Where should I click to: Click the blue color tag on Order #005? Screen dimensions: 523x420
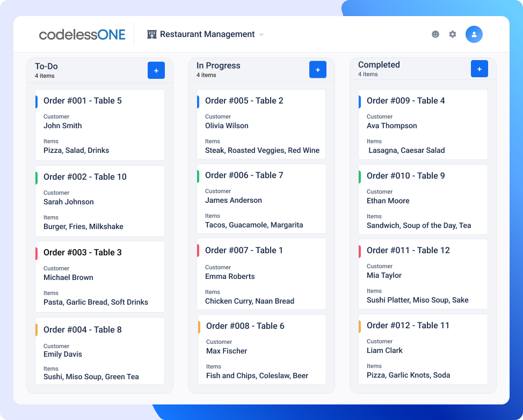click(x=198, y=101)
